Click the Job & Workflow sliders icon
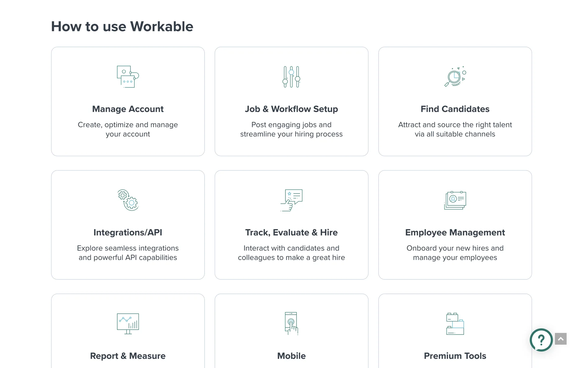The width and height of the screenshot is (588, 368). click(x=291, y=77)
